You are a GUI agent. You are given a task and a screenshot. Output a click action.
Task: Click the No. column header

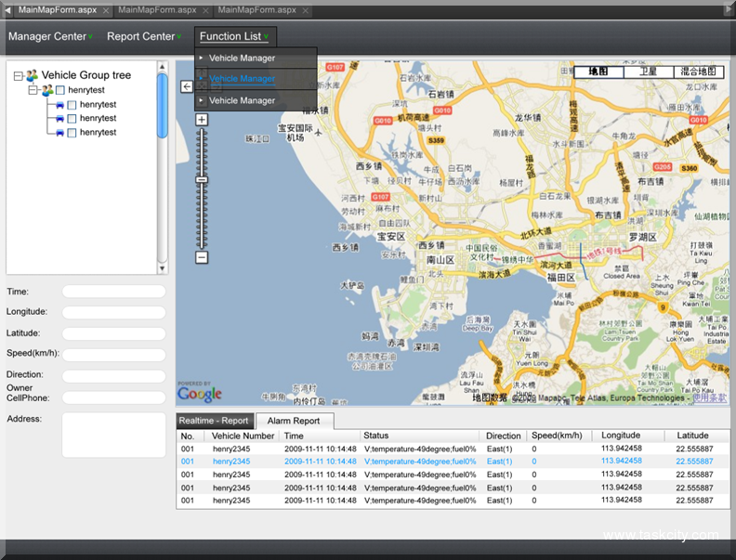coord(188,436)
